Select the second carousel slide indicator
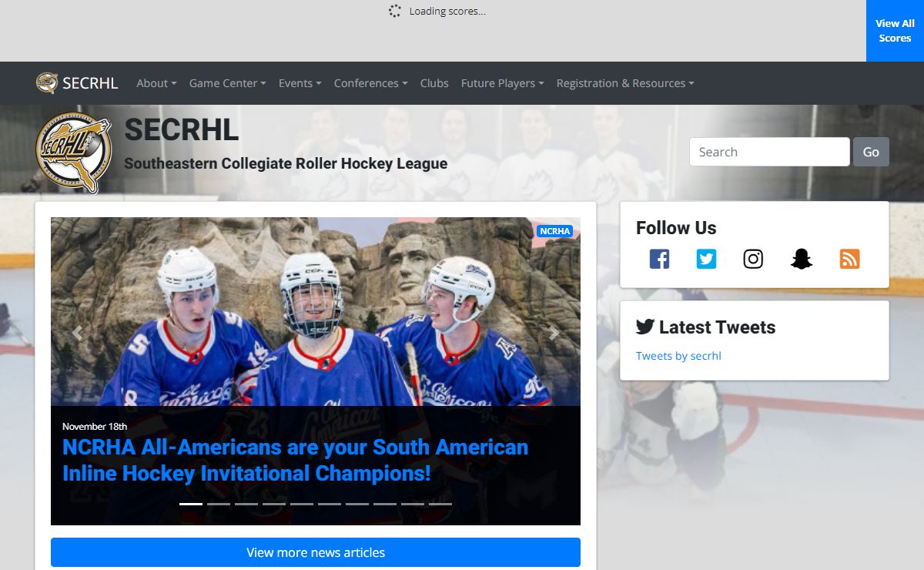 click(219, 504)
